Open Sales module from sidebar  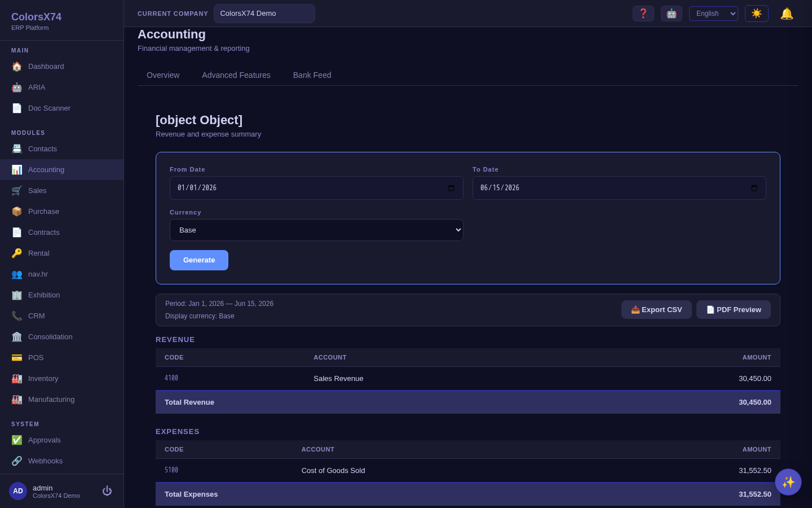coord(61,191)
